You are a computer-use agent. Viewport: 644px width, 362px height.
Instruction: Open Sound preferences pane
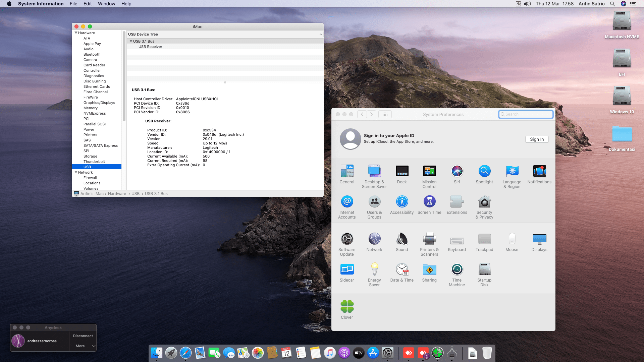pos(402,242)
